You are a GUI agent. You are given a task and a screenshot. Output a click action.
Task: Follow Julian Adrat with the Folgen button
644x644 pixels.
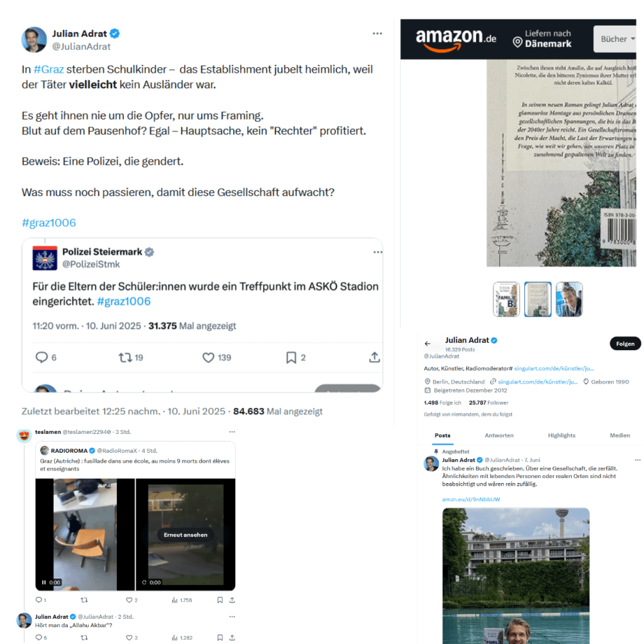click(x=625, y=344)
